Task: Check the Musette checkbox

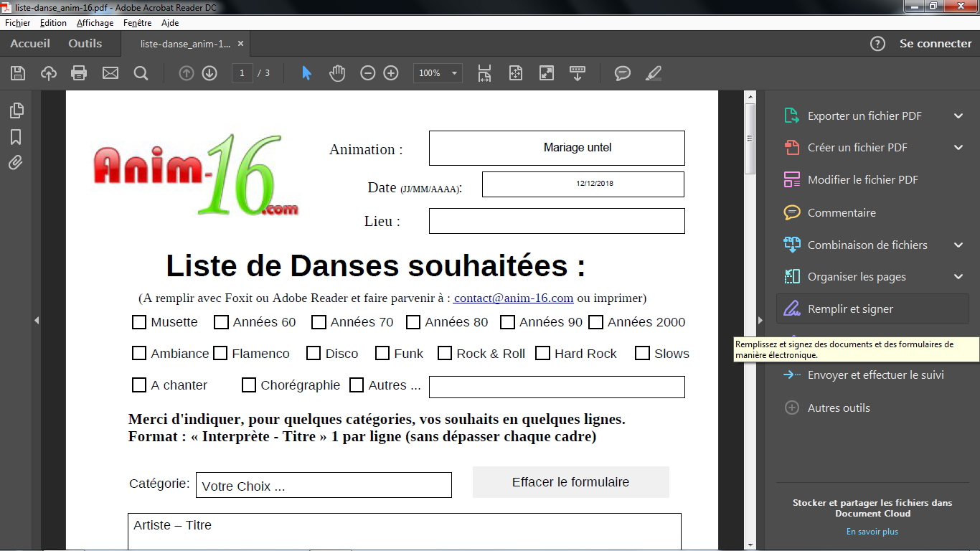Action: tap(139, 322)
